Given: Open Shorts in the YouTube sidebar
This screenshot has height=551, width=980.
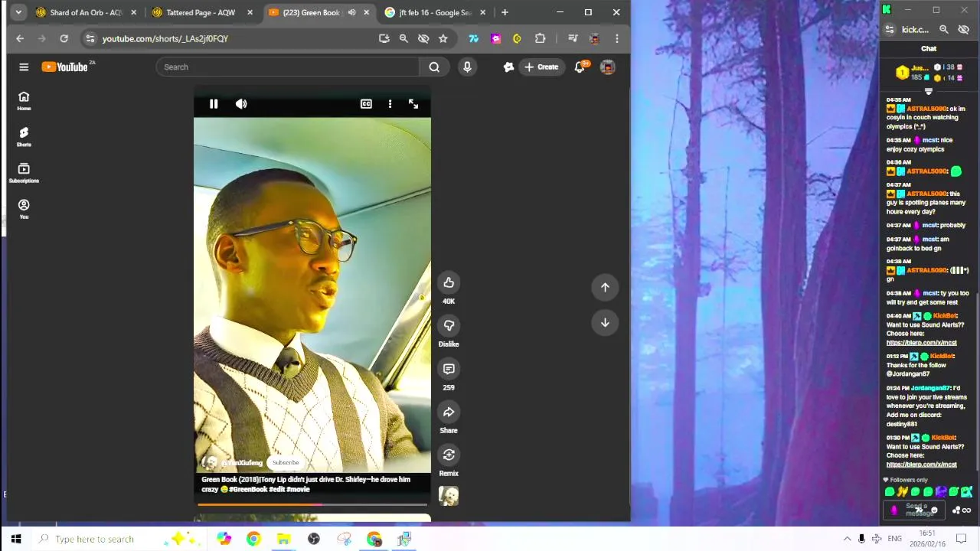Looking at the screenshot, I should tap(24, 136).
